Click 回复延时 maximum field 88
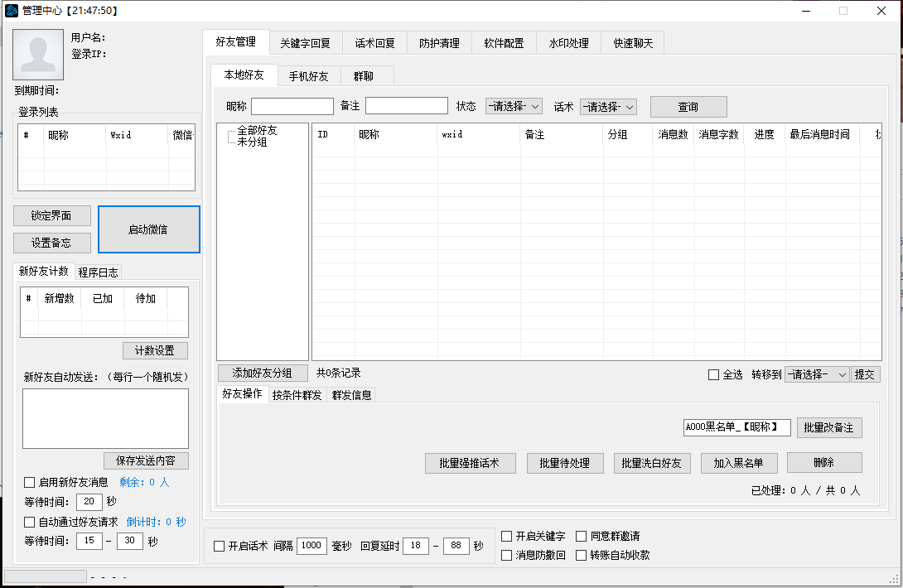The image size is (903, 588). [456, 546]
